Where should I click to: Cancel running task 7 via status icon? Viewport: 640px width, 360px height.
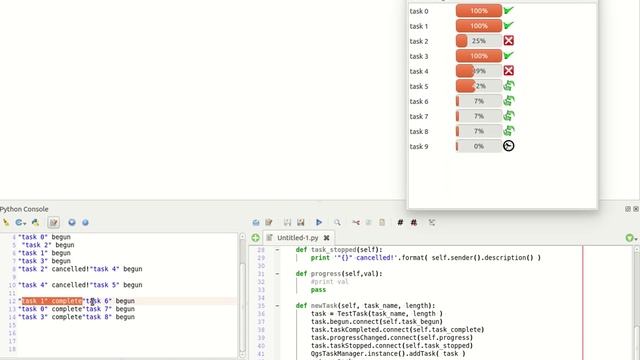click(509, 116)
